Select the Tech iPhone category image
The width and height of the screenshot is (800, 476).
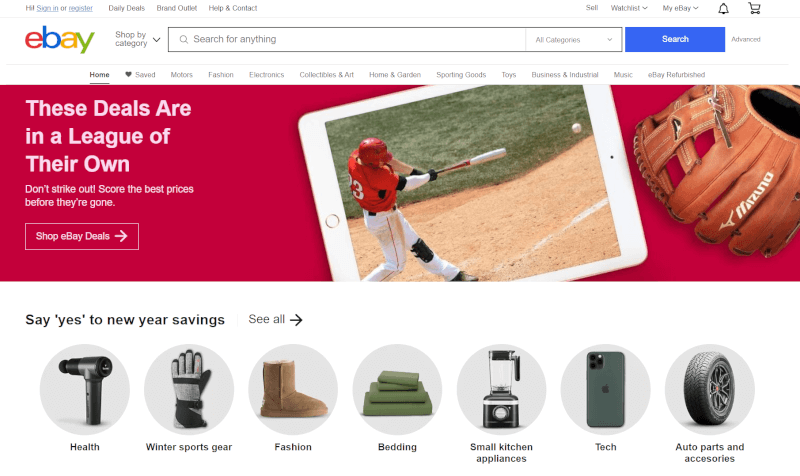click(606, 389)
